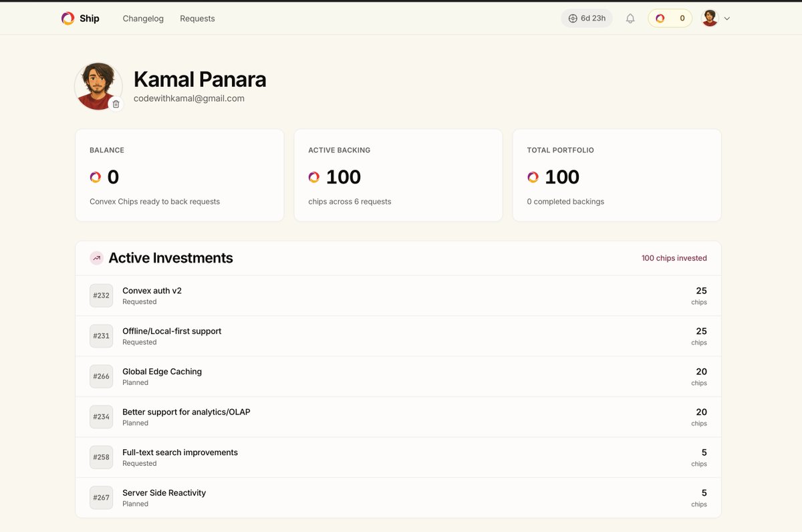802x532 pixels.
Task: Open the Offline/Local-first support request
Action: pyautogui.click(x=398, y=336)
